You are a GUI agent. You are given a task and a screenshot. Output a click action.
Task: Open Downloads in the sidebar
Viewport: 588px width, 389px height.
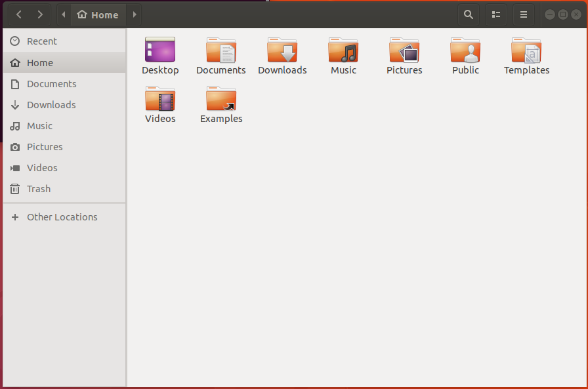64,105
